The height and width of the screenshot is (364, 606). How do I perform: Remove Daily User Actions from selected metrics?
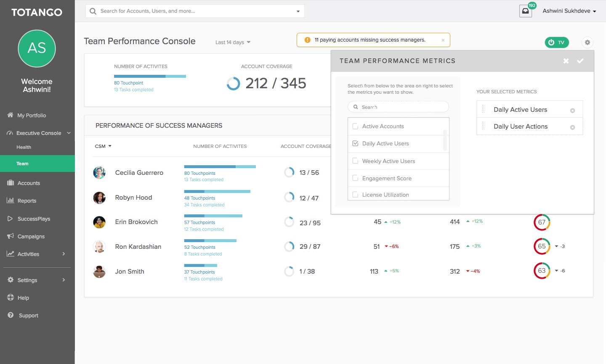572,127
